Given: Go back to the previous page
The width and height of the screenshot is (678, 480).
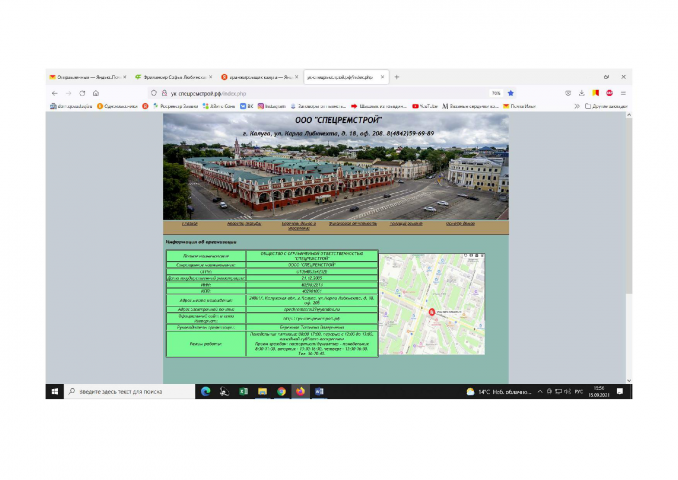Looking at the screenshot, I should [x=54, y=93].
